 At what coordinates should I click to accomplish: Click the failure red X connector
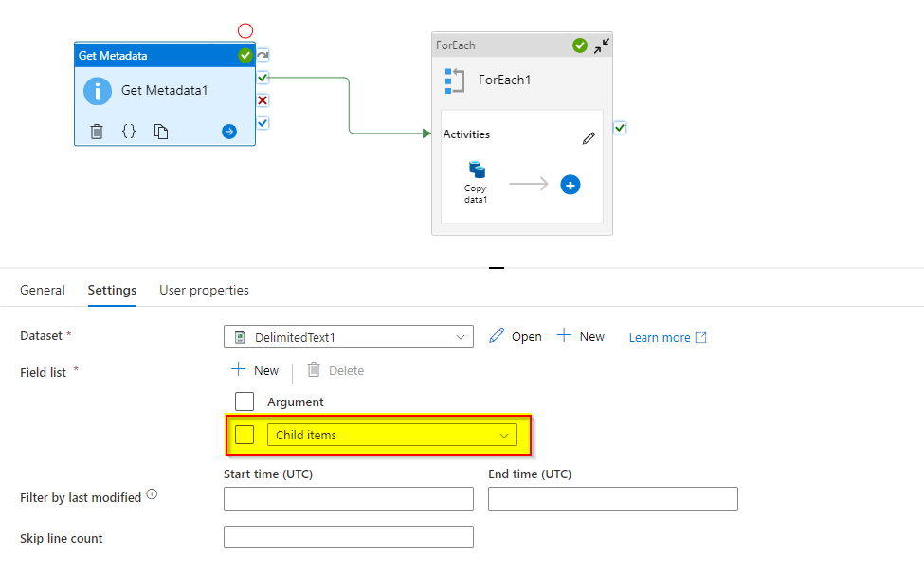pyautogui.click(x=263, y=100)
